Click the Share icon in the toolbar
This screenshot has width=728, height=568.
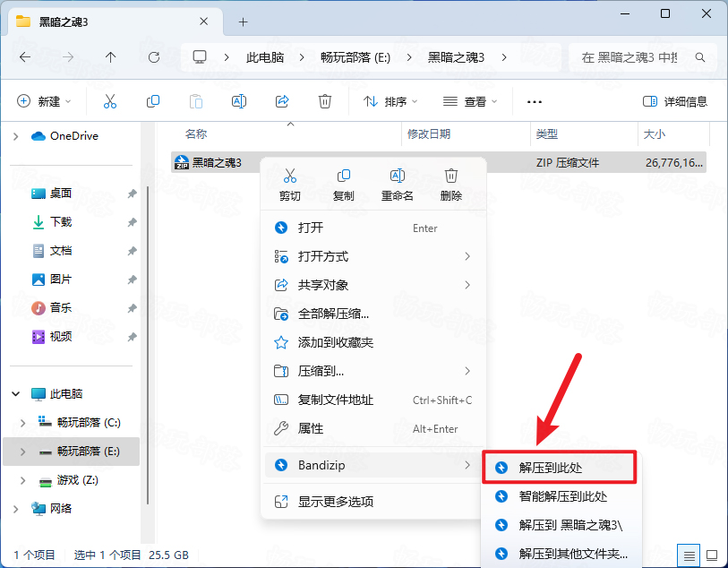[x=282, y=101]
